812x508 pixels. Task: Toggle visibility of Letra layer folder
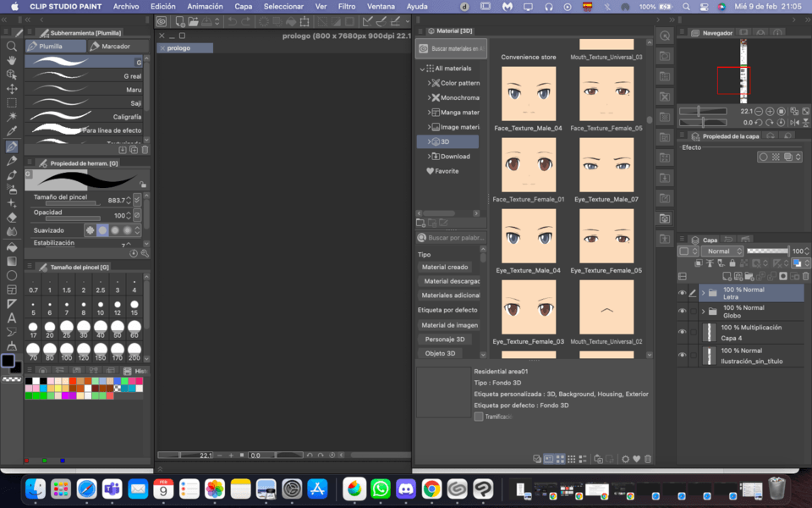pos(682,293)
